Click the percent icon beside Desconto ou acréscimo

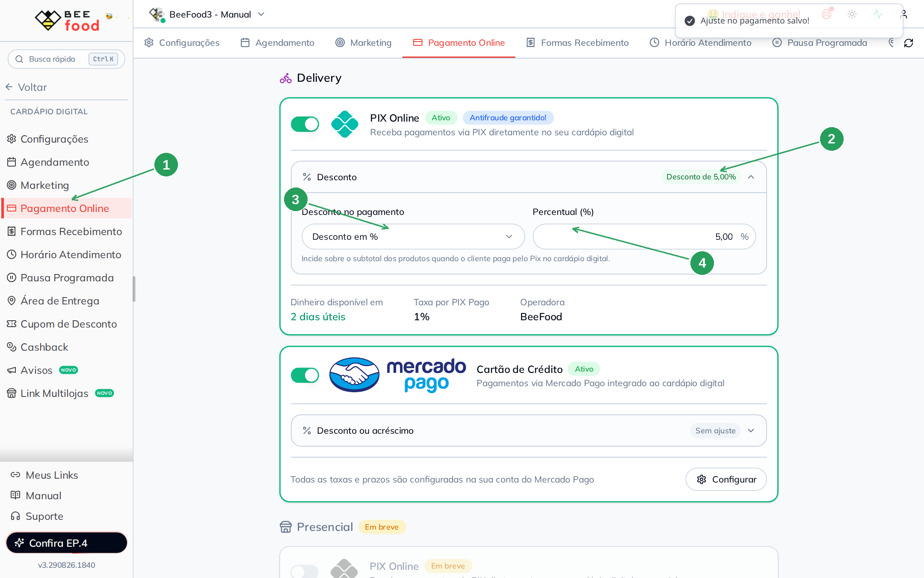tap(307, 430)
